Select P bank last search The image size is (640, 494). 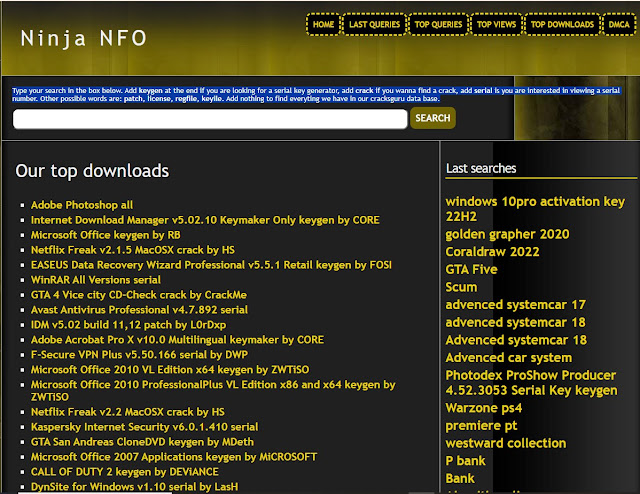point(465,461)
